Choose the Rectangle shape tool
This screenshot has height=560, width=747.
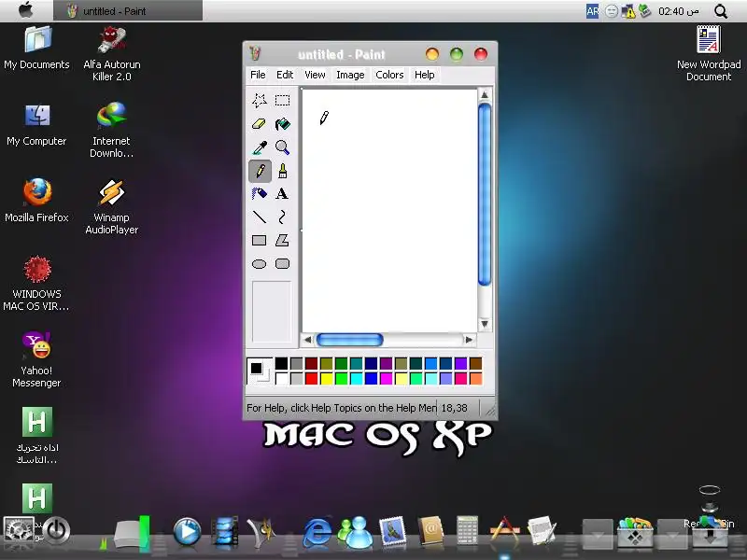point(260,241)
